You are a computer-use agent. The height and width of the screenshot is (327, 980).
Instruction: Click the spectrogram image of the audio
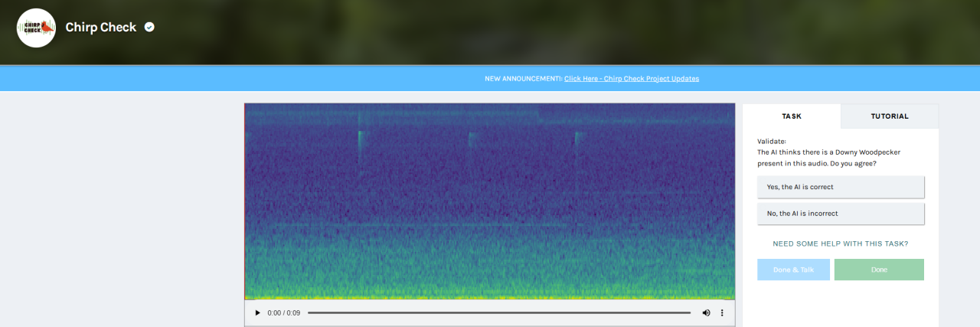pyautogui.click(x=490, y=201)
